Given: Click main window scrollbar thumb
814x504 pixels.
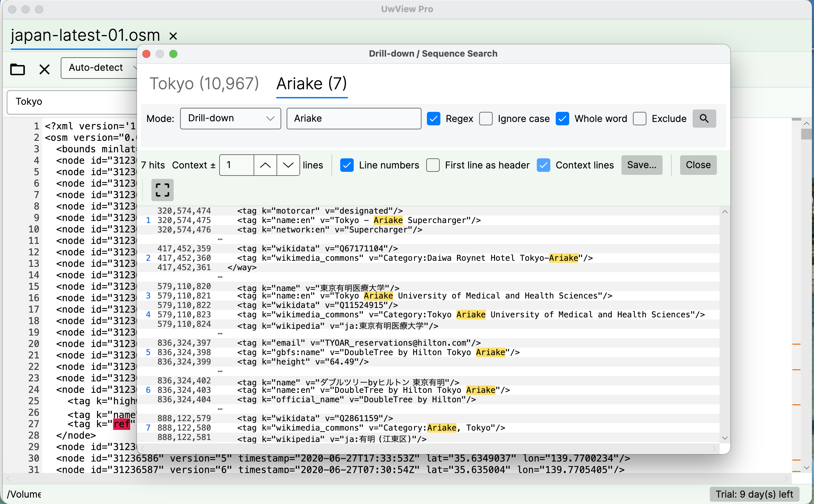Looking at the screenshot, I should (x=807, y=134).
